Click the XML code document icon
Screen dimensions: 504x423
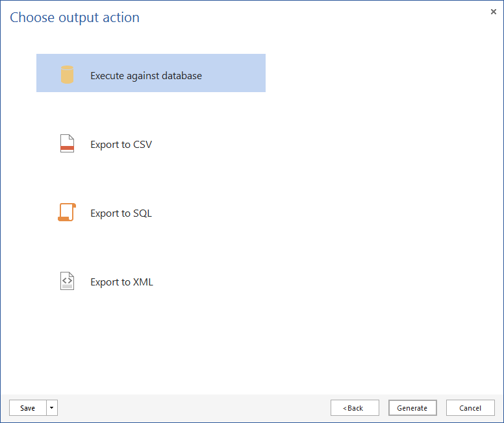[67, 281]
